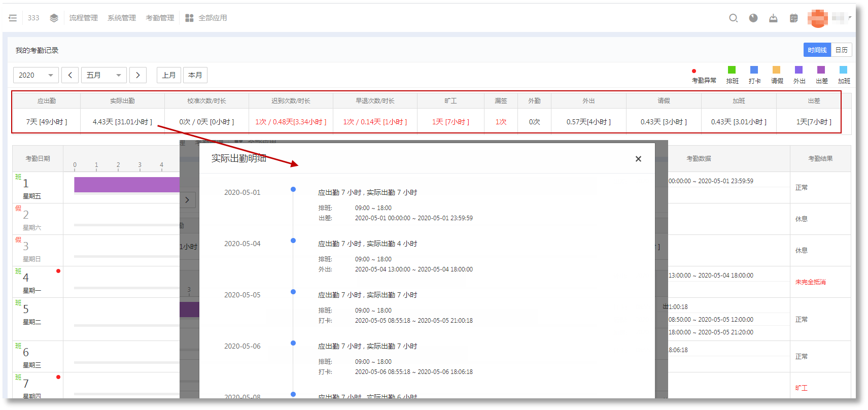Click the 7天 [49小时] expected attendance value
The image size is (868, 410).
(47, 122)
